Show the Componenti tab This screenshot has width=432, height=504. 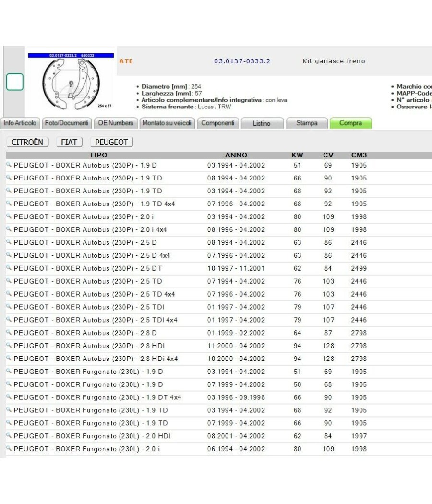(217, 123)
